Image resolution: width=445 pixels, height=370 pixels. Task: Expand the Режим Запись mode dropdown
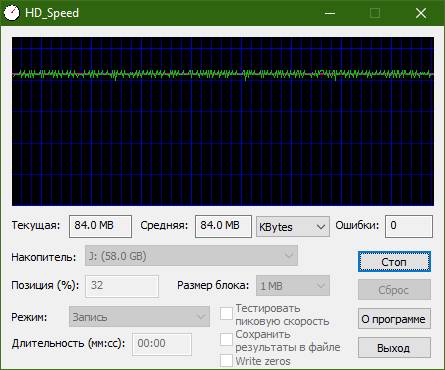(x=139, y=317)
